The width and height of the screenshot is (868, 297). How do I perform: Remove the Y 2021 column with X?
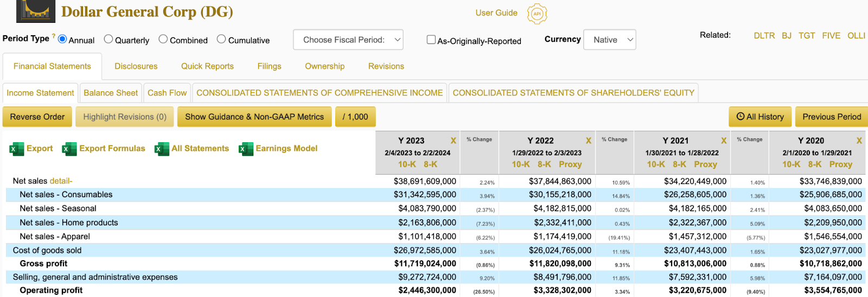click(x=724, y=141)
